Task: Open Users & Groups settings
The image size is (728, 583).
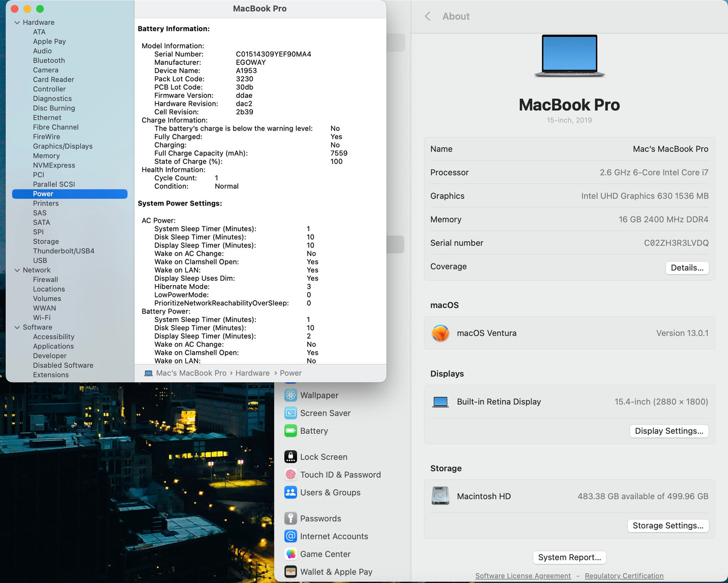Action: tap(330, 492)
